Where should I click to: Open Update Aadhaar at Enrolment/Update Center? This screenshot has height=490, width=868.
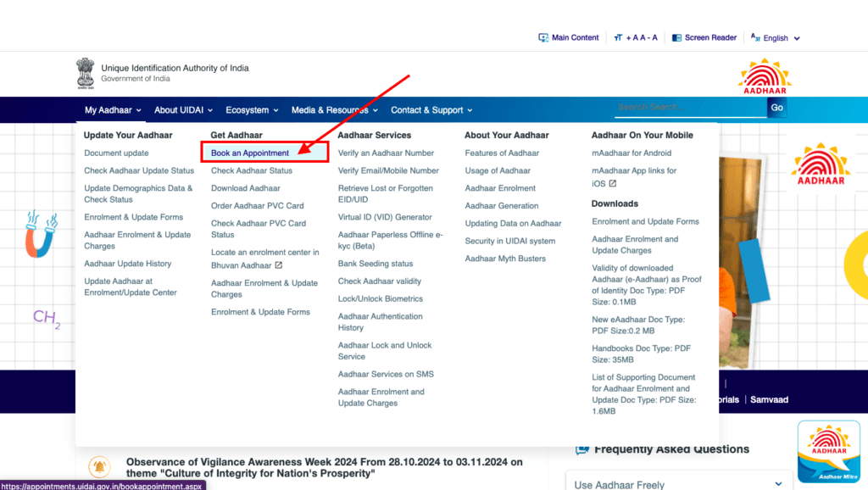tap(131, 287)
